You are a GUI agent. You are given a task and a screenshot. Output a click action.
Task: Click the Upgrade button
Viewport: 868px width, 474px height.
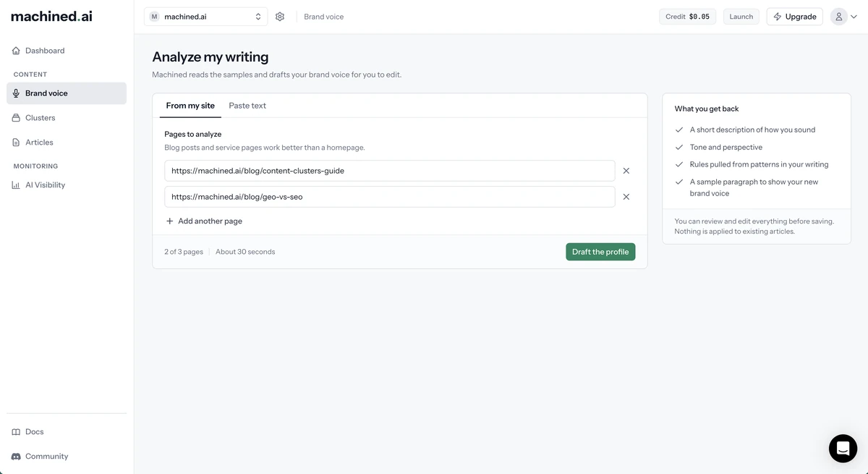tap(794, 17)
